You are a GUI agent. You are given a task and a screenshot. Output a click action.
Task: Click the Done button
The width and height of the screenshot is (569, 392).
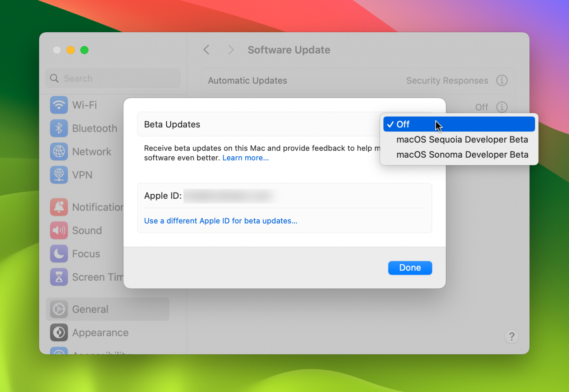410,268
